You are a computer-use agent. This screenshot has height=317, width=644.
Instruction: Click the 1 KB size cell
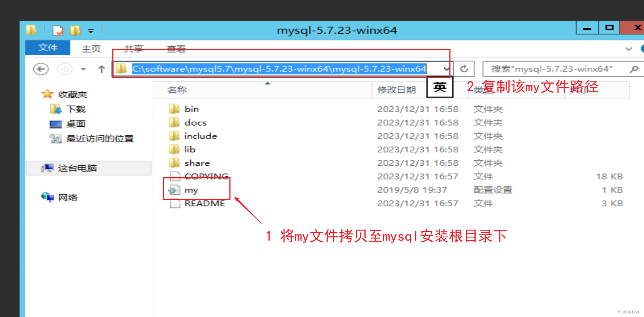[x=612, y=190]
